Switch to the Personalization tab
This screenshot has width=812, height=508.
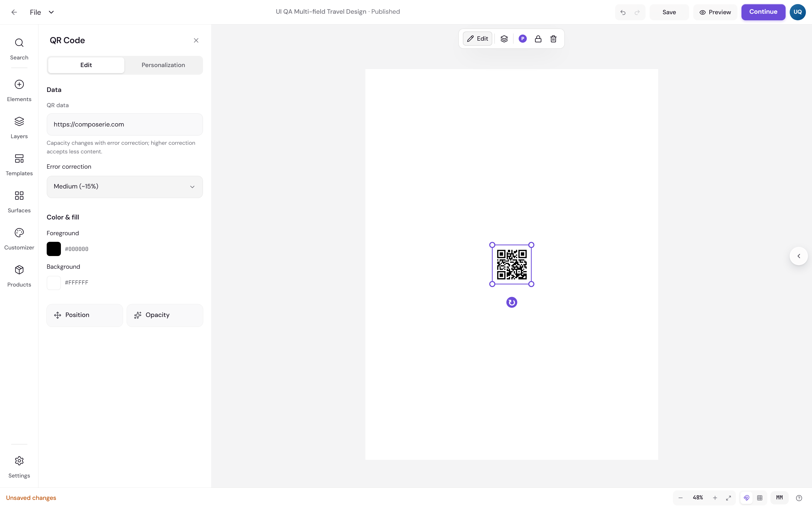point(163,65)
